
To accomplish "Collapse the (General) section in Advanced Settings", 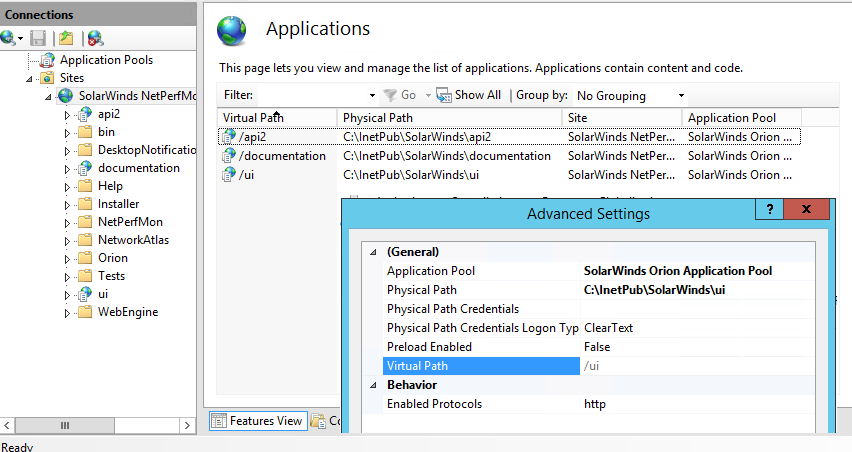I will coord(373,252).
